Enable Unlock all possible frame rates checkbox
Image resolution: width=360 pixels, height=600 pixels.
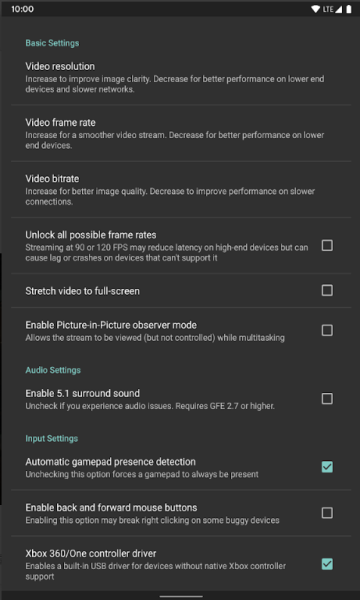coord(327,246)
